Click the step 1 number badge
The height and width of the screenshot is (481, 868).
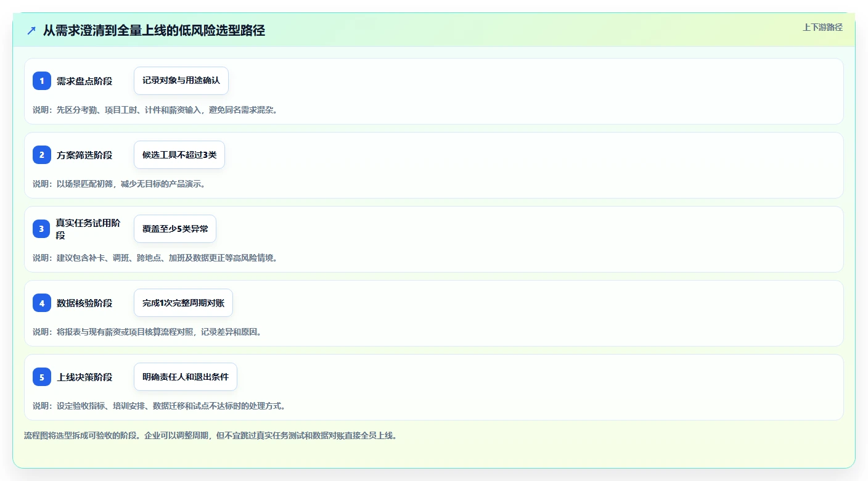tap(42, 81)
